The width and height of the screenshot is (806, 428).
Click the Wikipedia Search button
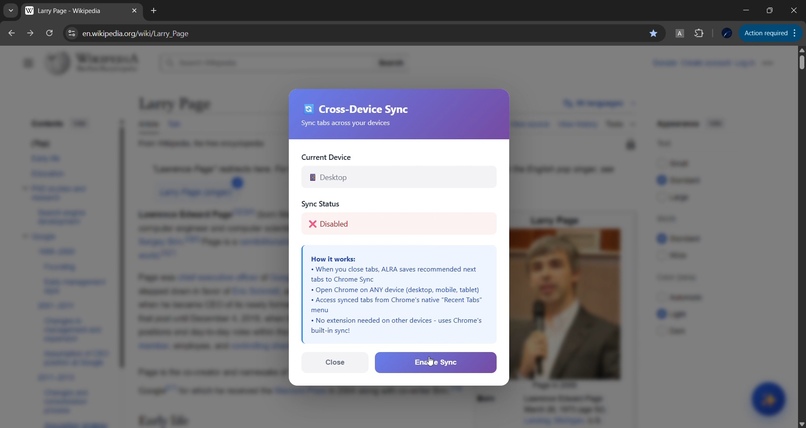click(391, 63)
